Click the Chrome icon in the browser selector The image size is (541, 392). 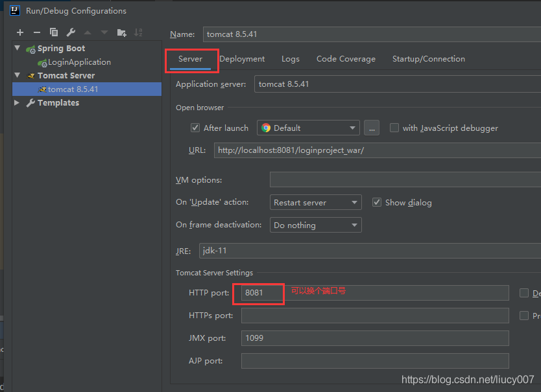266,128
